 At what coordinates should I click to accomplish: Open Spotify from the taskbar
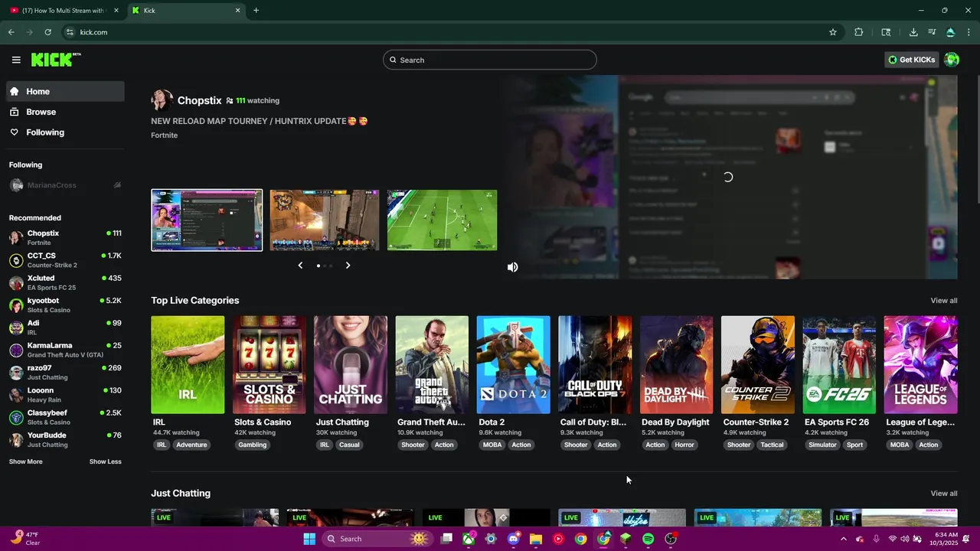[x=648, y=539]
